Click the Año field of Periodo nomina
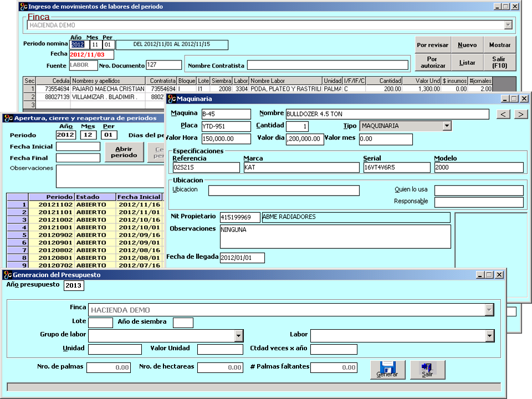 (79, 44)
